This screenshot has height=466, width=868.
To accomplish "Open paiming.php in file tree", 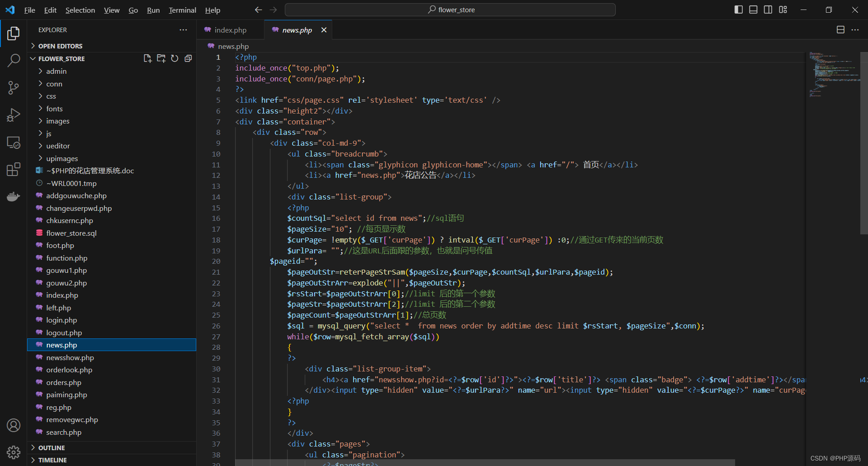I will tap(112, 395).
